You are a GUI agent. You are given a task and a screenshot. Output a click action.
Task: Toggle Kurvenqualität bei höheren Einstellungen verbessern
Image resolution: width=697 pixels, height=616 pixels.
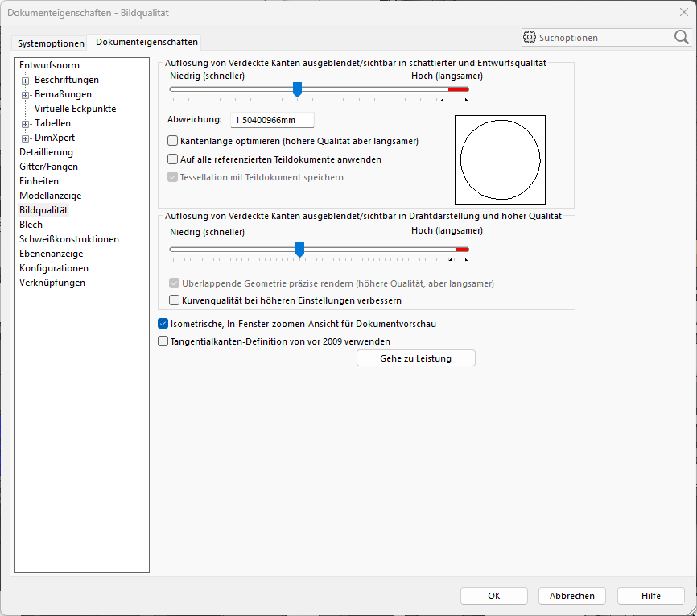pos(172,300)
